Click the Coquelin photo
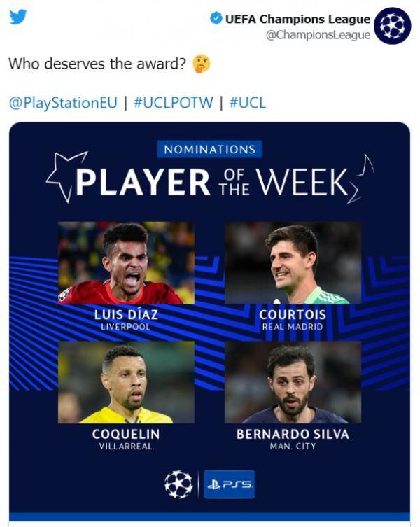420x527 pixels. pyautogui.click(x=126, y=382)
